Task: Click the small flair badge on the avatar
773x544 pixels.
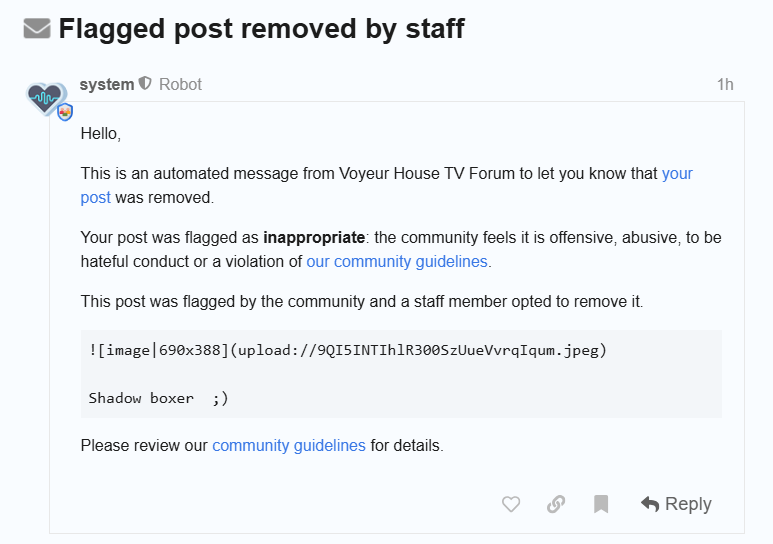Action: click(x=65, y=112)
